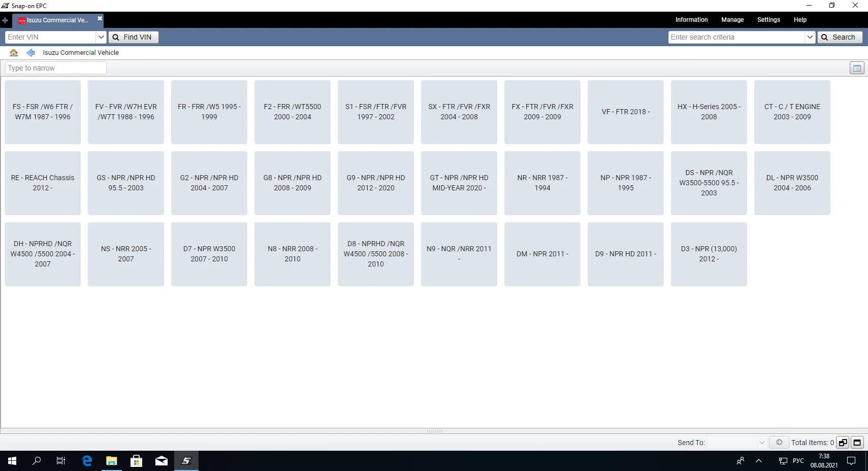The width and height of the screenshot is (868, 471).
Task: Select F2 - FRR /WT5500 2000-2004 tile
Action: tap(293, 112)
